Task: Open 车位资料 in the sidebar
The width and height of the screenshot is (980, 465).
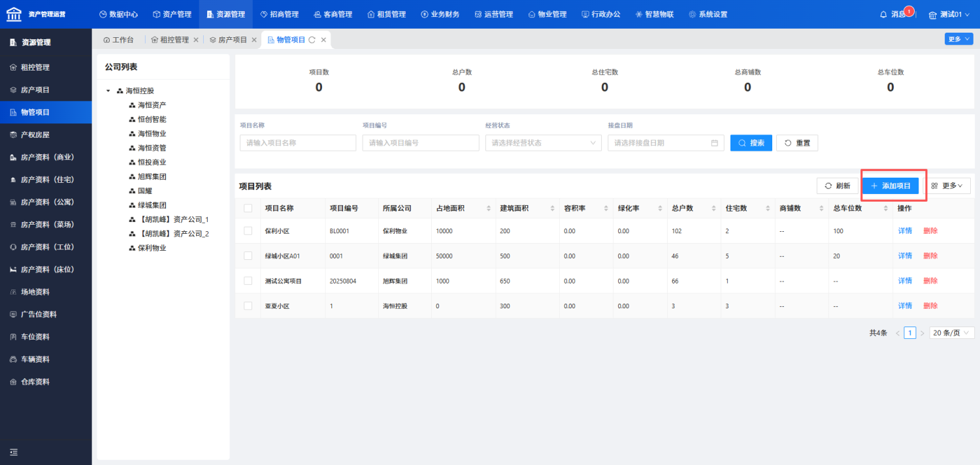Action: tap(46, 337)
